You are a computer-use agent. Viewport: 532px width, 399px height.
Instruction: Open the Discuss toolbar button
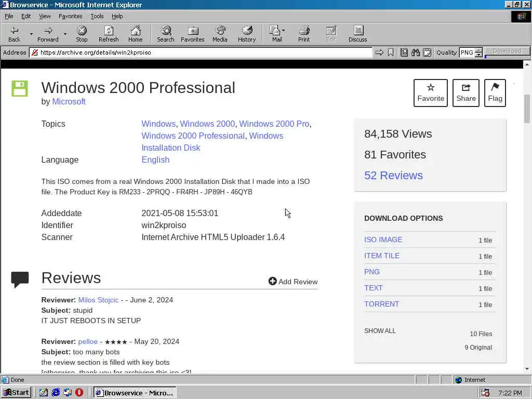[x=357, y=34]
